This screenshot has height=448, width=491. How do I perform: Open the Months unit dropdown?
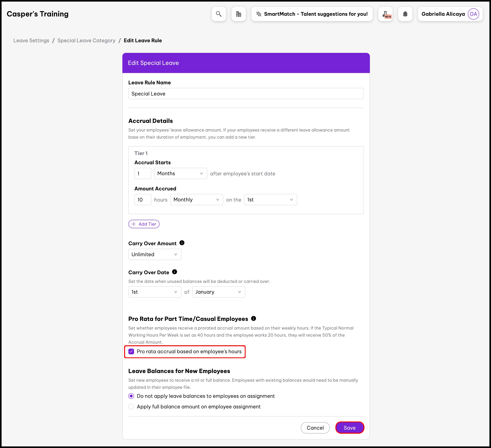(x=181, y=173)
